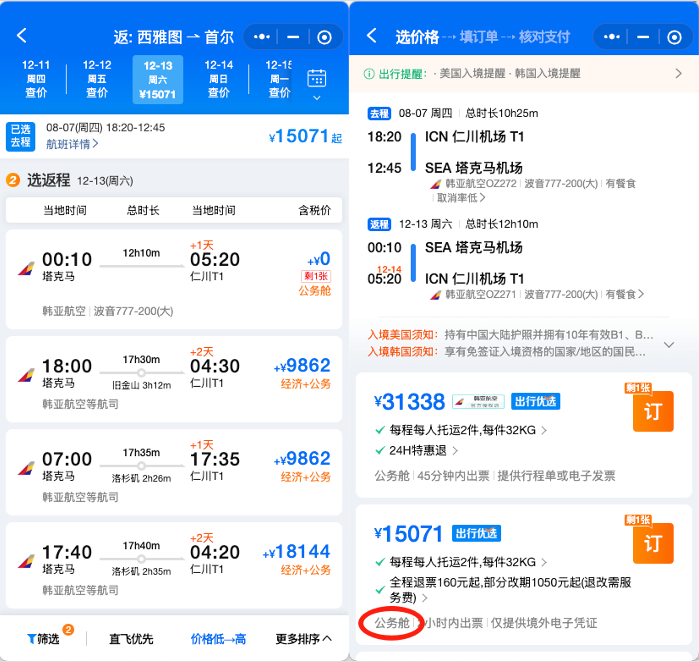
Task: Open meal details for flight OZ271
Action: [x=625, y=294]
